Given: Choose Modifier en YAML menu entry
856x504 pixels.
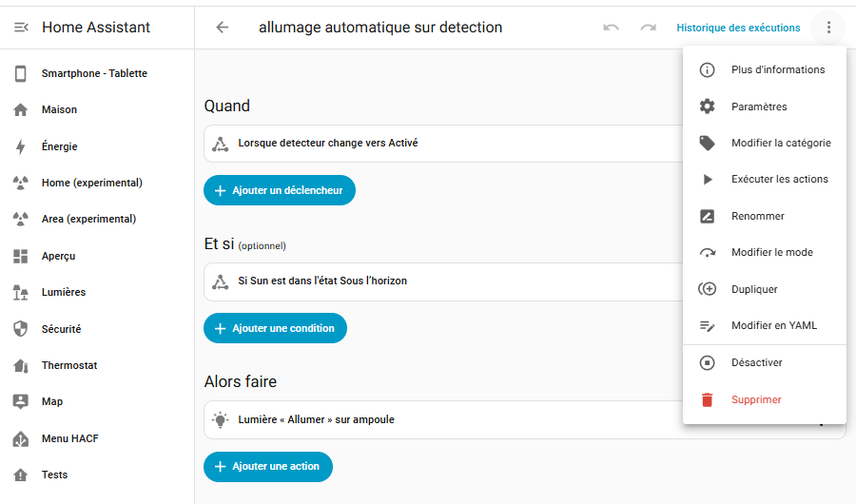Looking at the screenshot, I should click(773, 325).
